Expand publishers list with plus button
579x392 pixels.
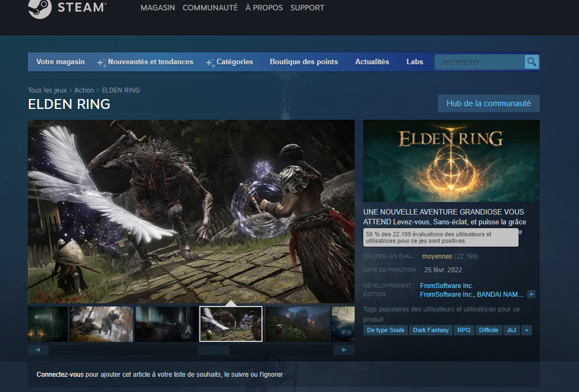tap(531, 294)
